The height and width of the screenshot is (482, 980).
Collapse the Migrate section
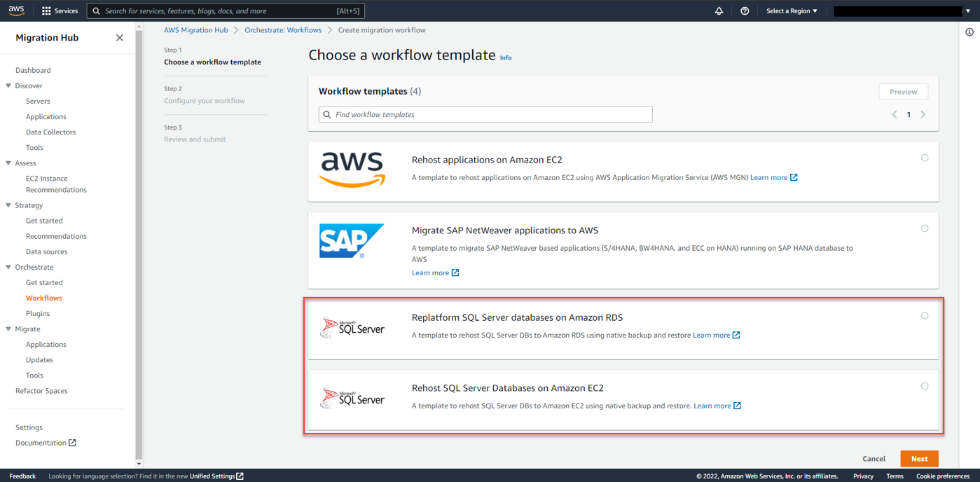click(x=8, y=329)
